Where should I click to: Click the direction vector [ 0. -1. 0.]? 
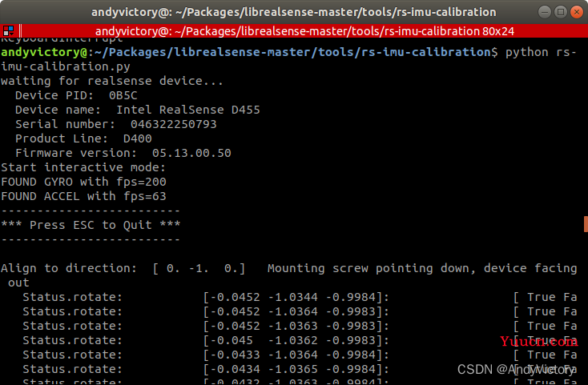(x=199, y=268)
